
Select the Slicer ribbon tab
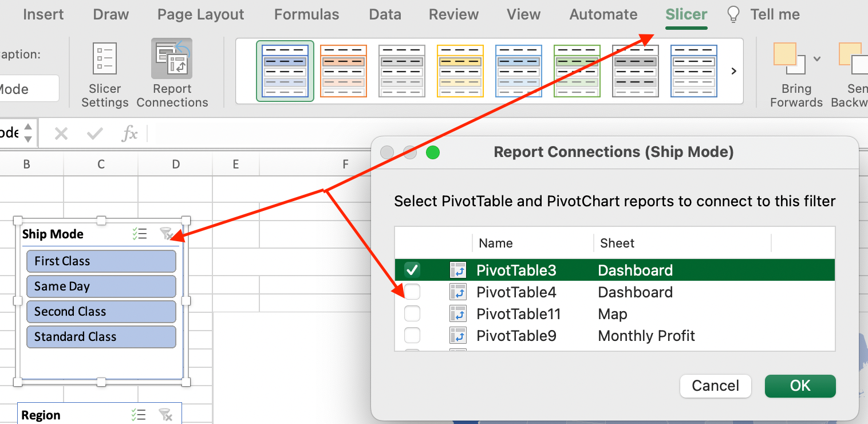point(686,15)
